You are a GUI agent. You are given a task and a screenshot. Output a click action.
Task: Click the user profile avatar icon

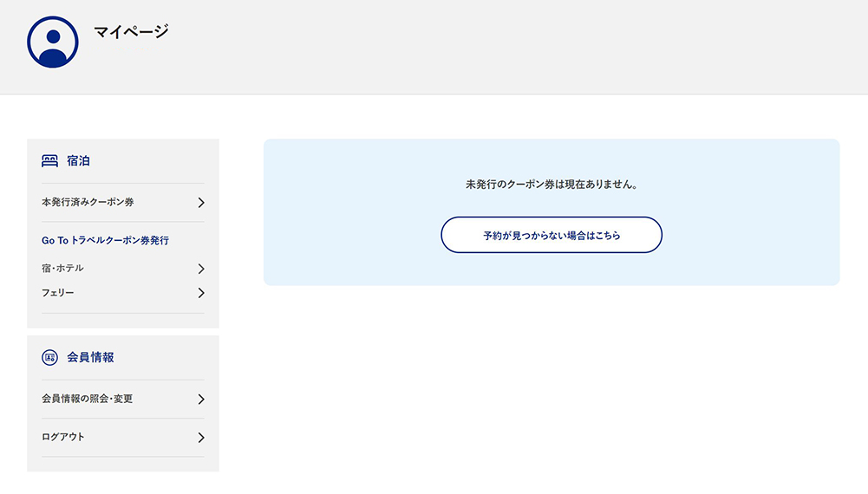point(53,42)
